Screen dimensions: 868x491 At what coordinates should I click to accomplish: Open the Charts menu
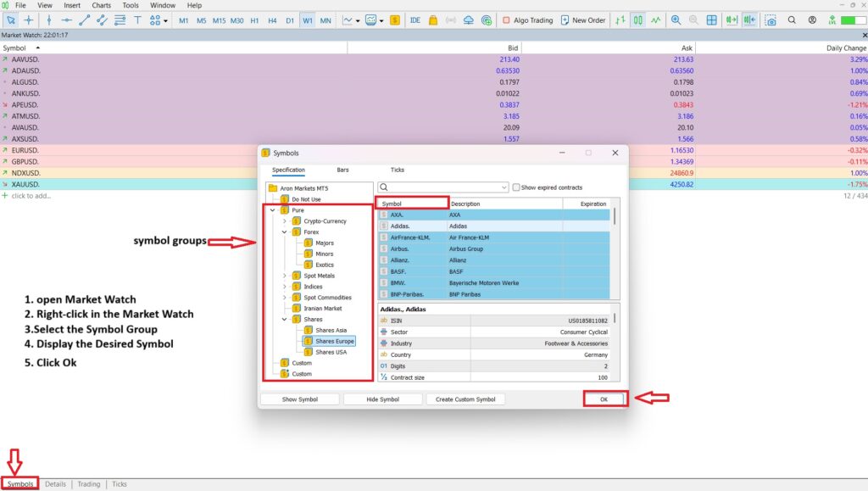(101, 5)
